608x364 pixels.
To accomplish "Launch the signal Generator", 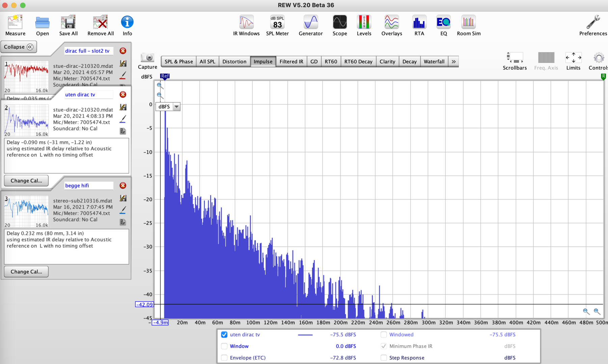I will [310, 25].
